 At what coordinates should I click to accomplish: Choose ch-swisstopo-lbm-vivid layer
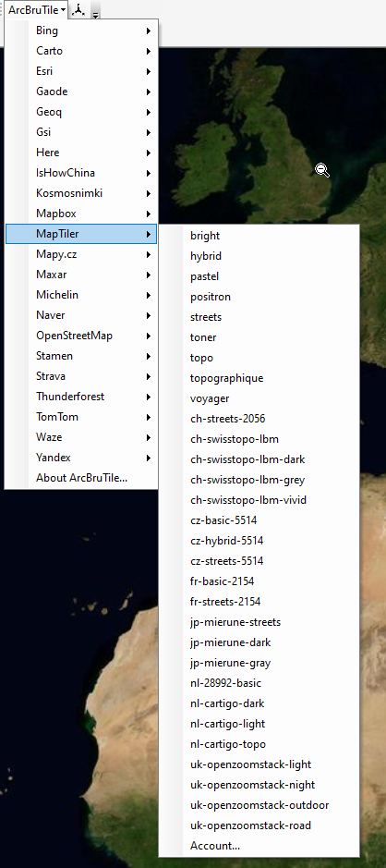(x=259, y=500)
